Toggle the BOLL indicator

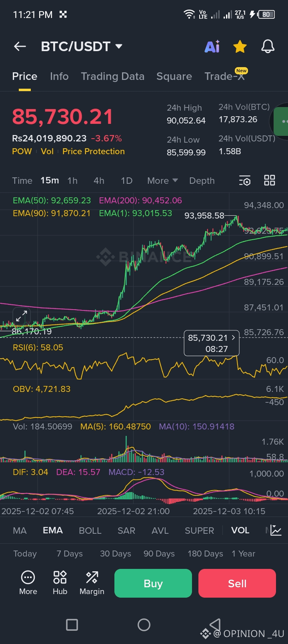click(x=90, y=531)
